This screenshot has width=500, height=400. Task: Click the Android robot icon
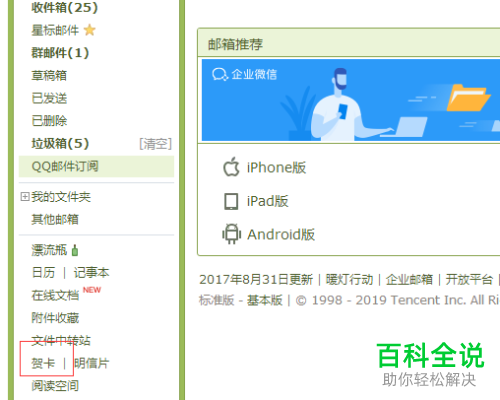231,234
